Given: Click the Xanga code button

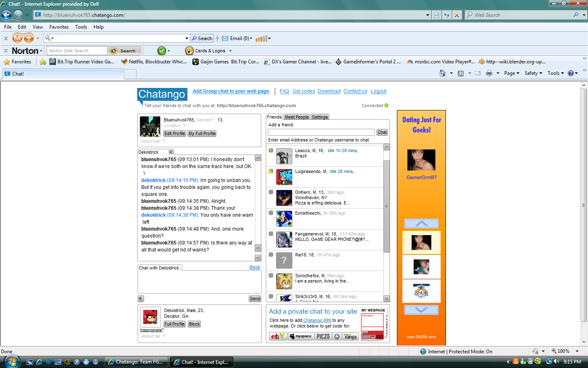Looking at the screenshot, I should tap(350, 336).
